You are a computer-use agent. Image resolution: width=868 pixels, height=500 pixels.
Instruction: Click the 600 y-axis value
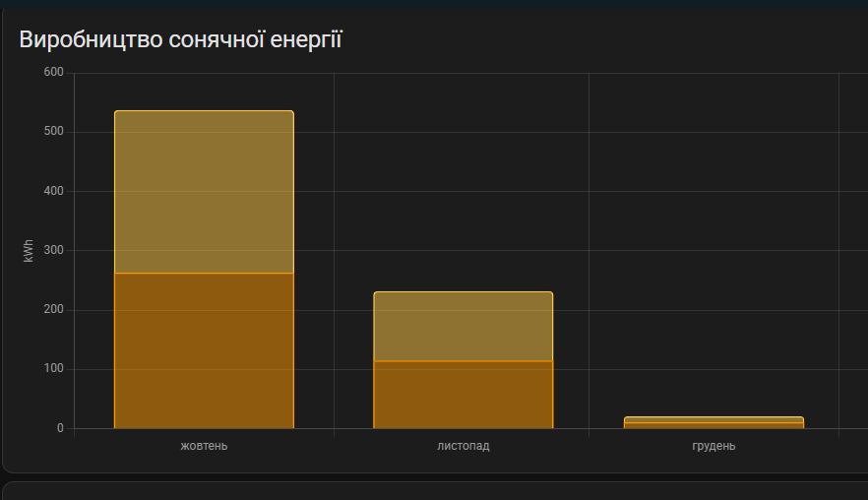coord(54,72)
